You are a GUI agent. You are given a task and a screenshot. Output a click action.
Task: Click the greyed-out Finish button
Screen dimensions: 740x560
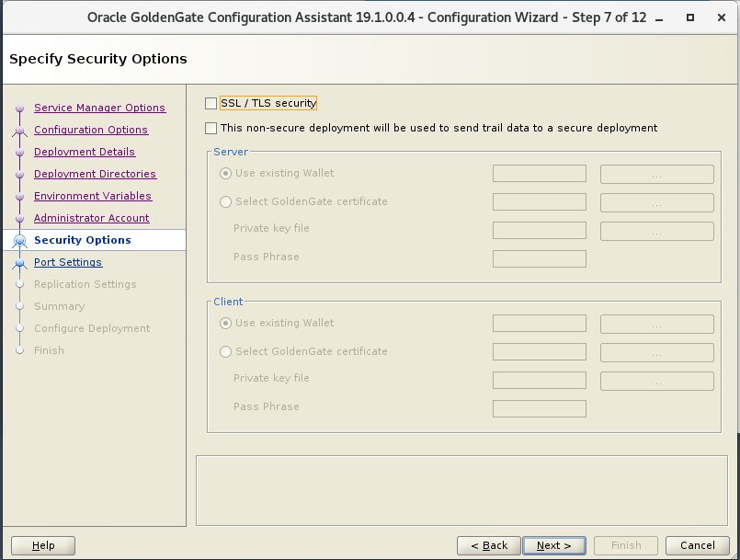(626, 545)
